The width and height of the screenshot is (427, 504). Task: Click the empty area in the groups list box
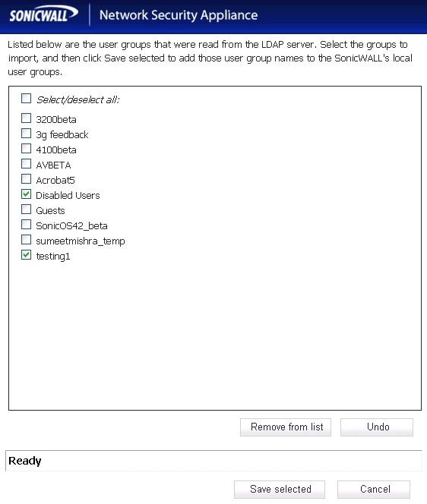point(215,334)
